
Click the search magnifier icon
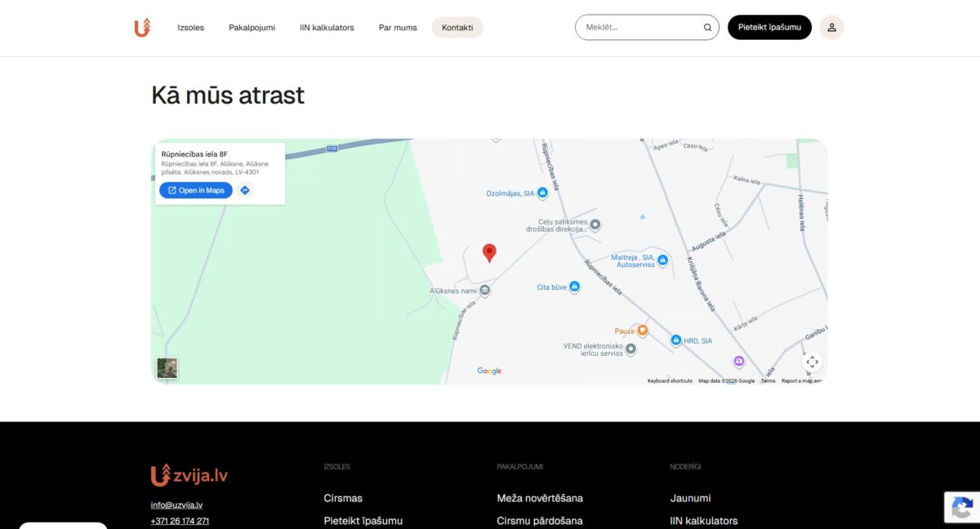tap(707, 28)
